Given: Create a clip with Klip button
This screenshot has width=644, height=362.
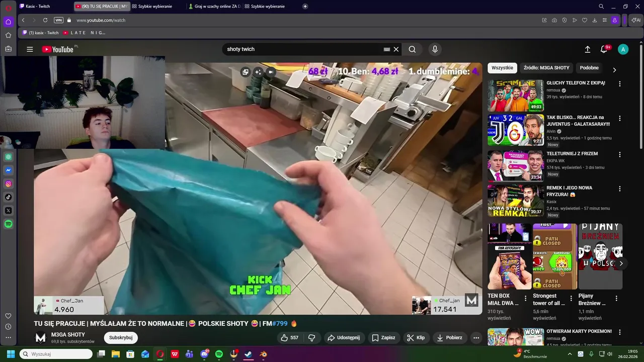Looking at the screenshot, I should tap(416, 338).
